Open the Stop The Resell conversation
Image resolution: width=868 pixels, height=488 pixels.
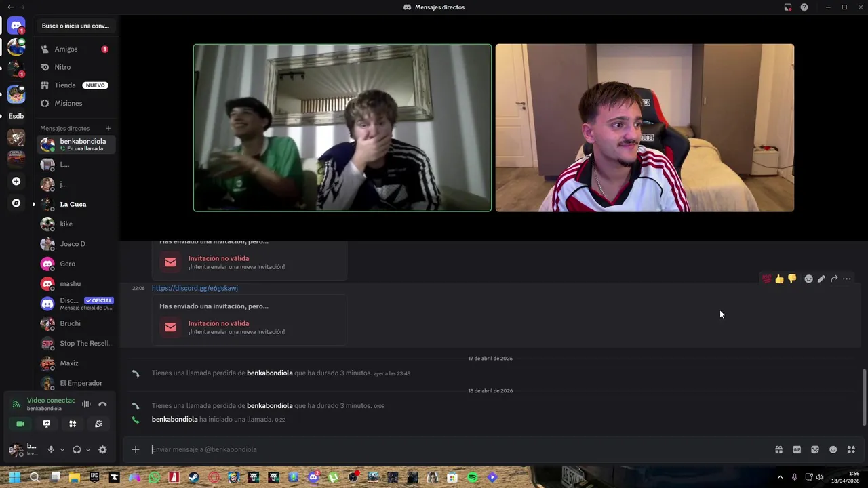coord(76,343)
